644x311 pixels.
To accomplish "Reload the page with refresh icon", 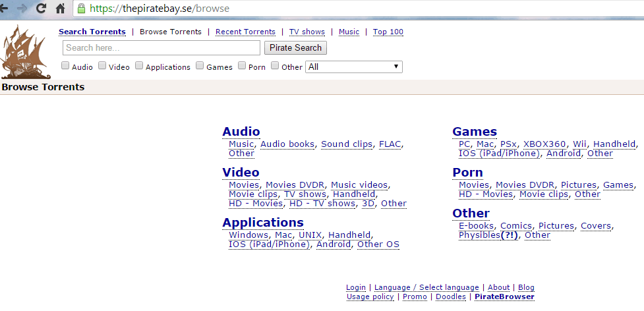I will pos(41,8).
